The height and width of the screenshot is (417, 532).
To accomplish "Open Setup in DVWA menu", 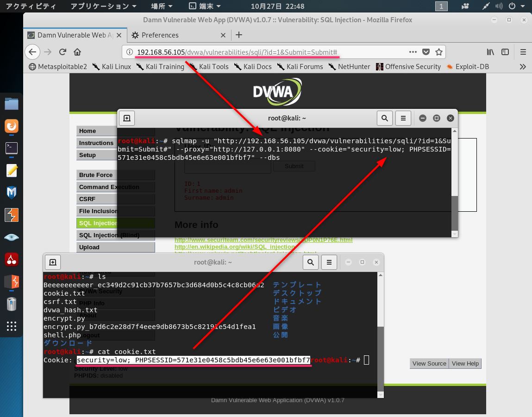I will [115, 155].
